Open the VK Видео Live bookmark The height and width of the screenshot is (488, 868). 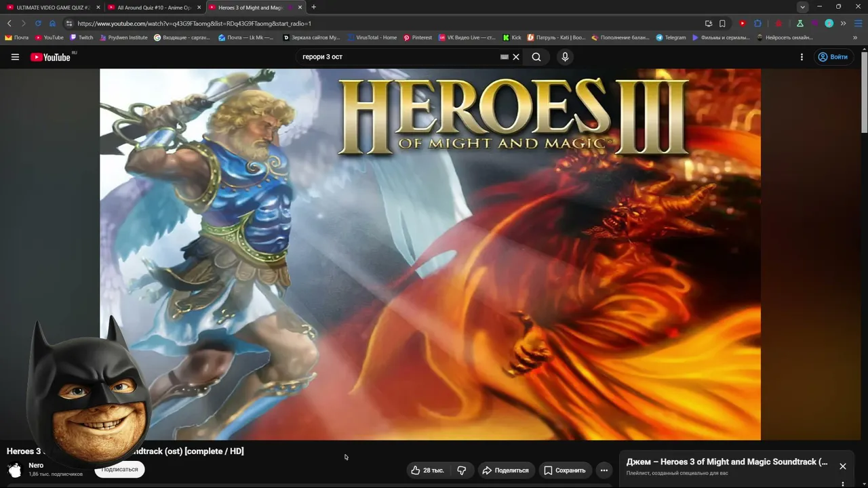pyautogui.click(x=467, y=37)
